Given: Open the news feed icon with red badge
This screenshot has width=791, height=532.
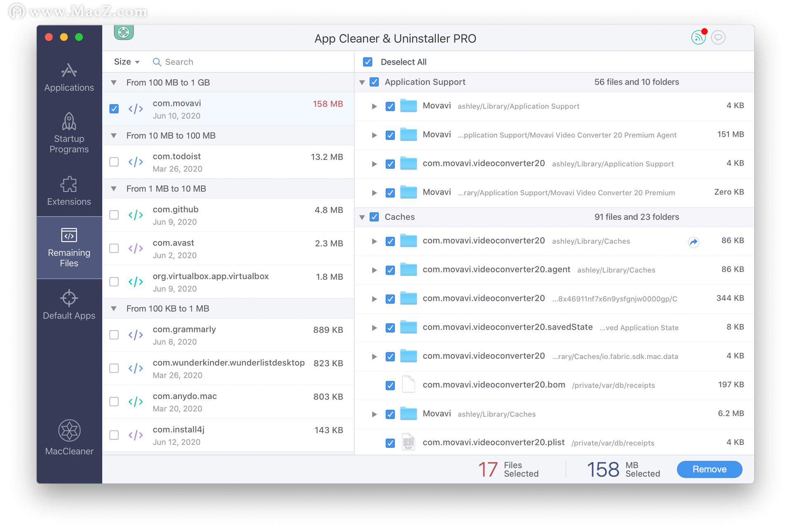Looking at the screenshot, I should coord(698,37).
